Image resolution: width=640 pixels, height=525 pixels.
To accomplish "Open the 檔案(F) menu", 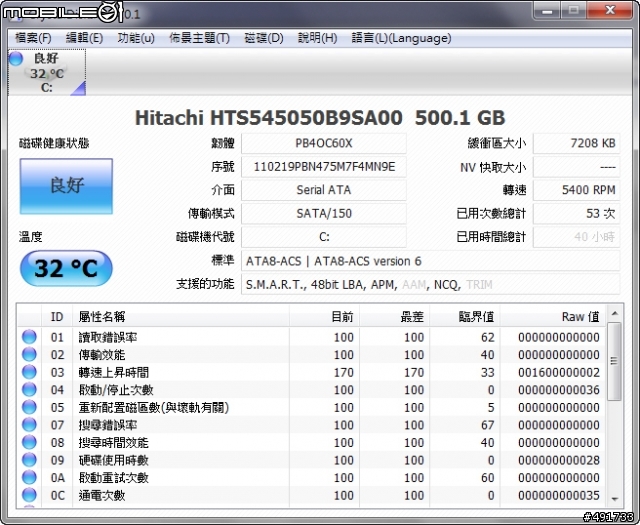I will point(33,38).
